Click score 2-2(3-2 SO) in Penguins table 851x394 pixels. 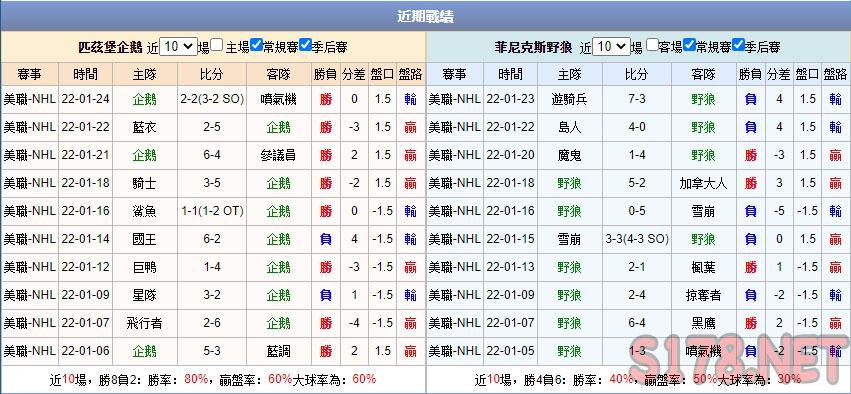pyautogui.click(x=212, y=99)
